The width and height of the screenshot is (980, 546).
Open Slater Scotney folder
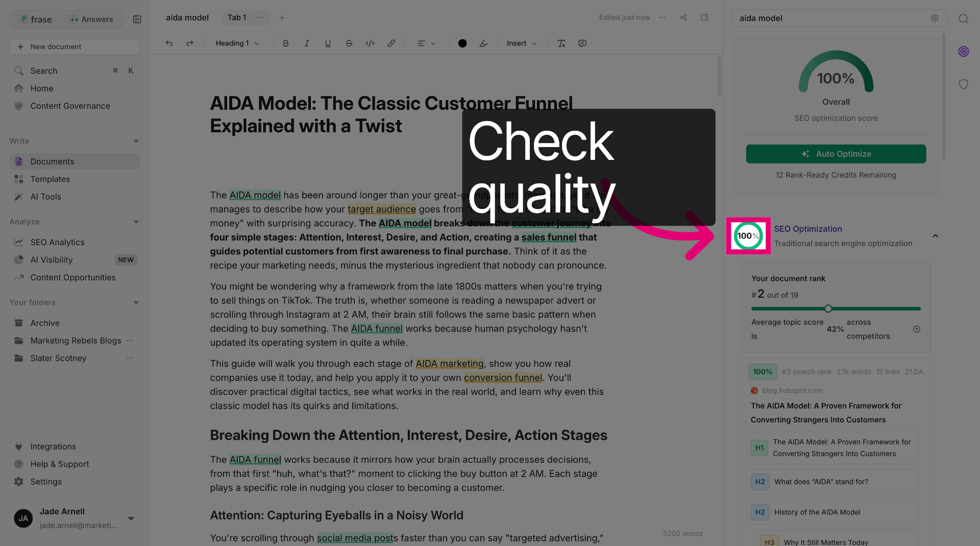[x=58, y=358]
